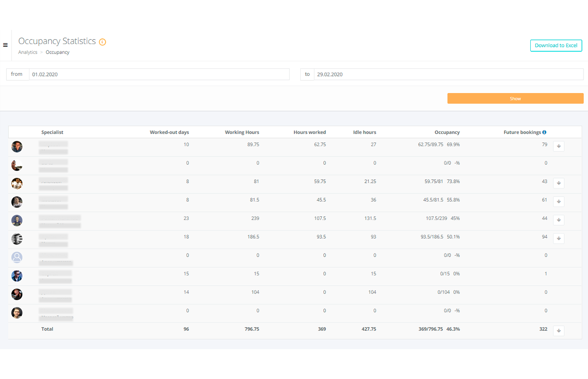The height and width of the screenshot is (379, 588).
Task: Click the Download to Excel button
Action: pyautogui.click(x=556, y=46)
